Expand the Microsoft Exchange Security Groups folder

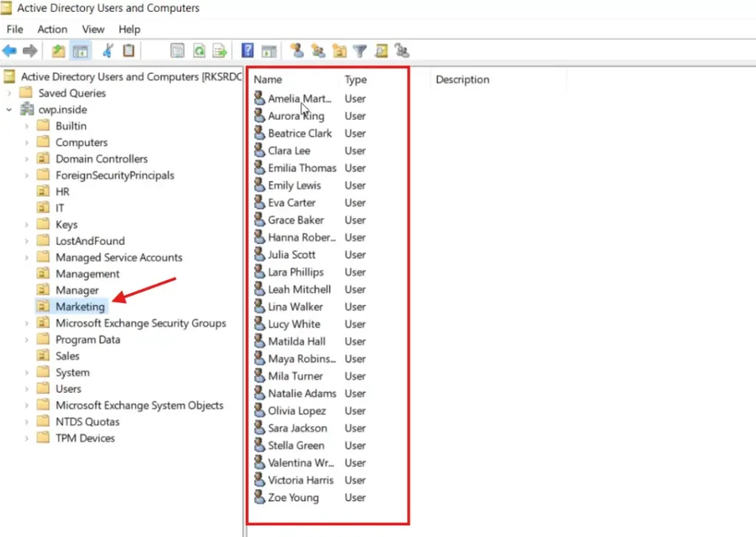(27, 324)
